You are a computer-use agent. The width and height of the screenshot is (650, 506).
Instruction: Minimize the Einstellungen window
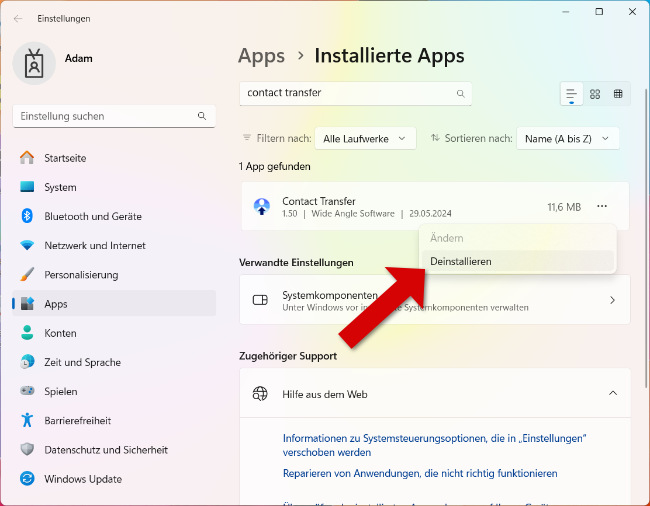566,12
